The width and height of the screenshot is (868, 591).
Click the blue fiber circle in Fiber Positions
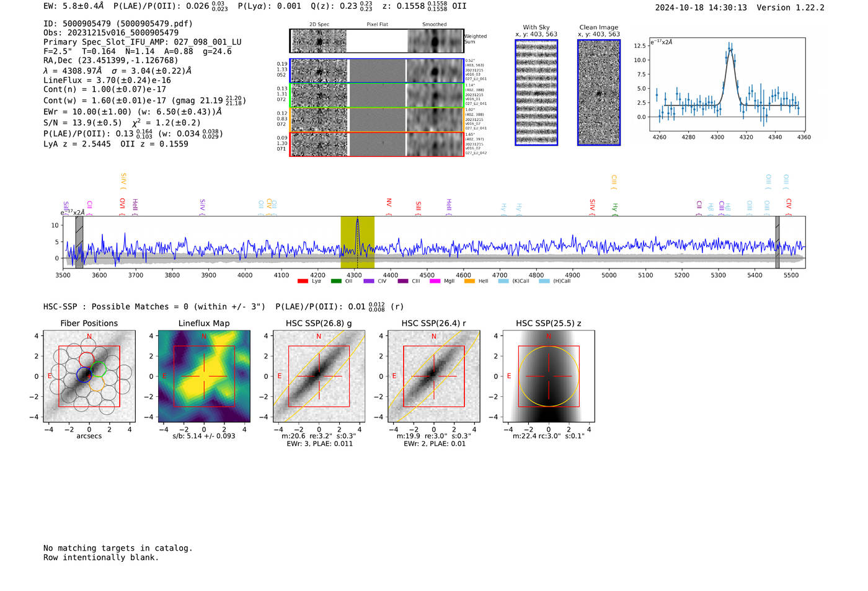[84, 375]
